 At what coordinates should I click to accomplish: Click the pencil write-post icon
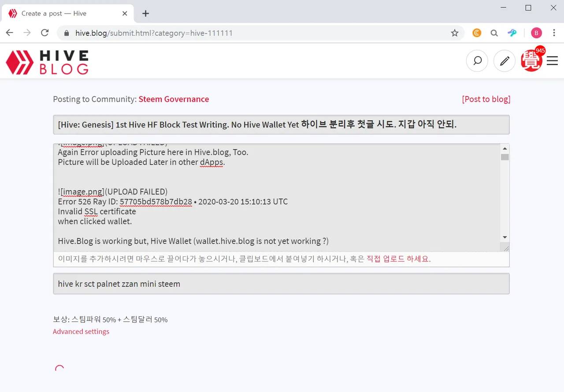pos(505,61)
